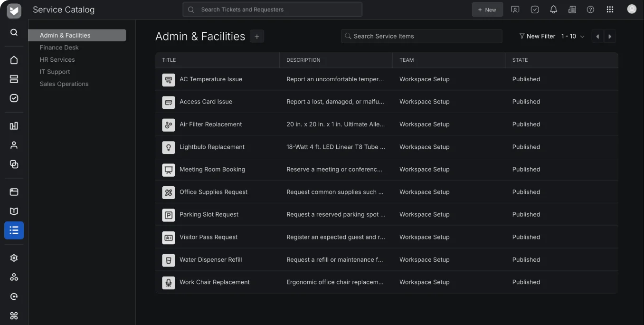Viewport: 644px width, 325px height.
Task: Open the circular refresh icon in the sidebar
Action: point(14,296)
